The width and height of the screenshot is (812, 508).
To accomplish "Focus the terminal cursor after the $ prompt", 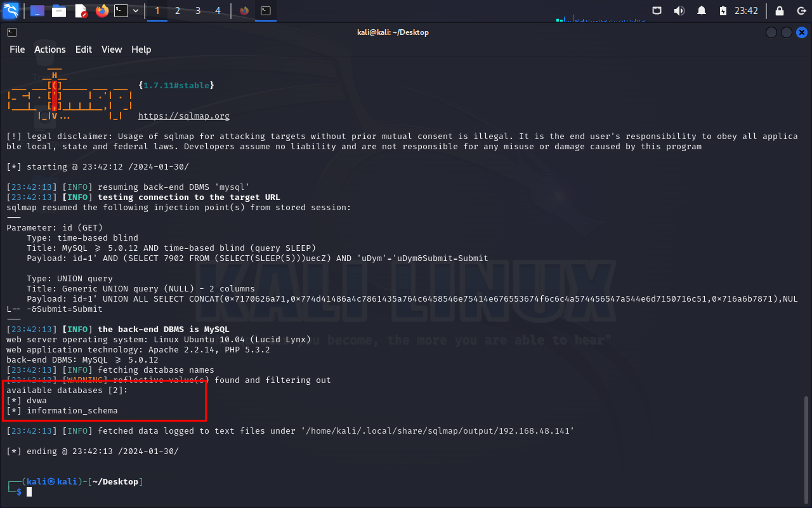I will [x=29, y=492].
